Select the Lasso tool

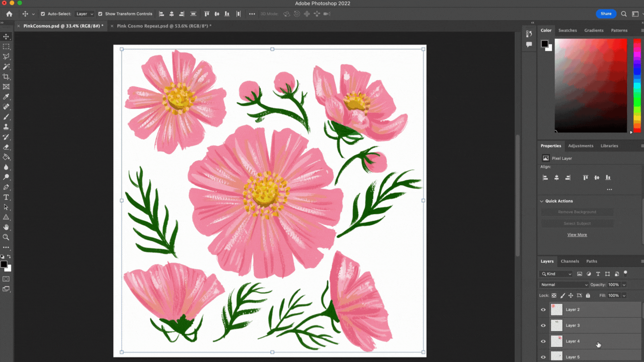[6, 56]
